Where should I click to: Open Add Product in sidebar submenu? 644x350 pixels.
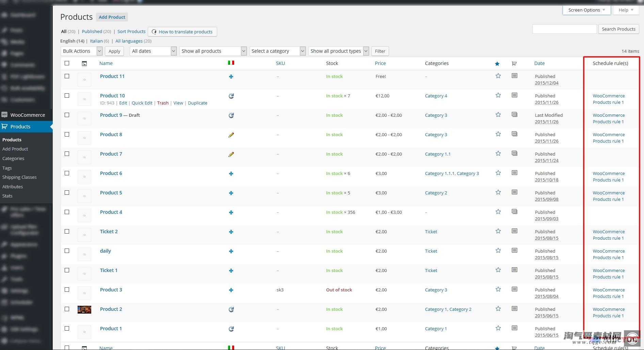point(15,149)
